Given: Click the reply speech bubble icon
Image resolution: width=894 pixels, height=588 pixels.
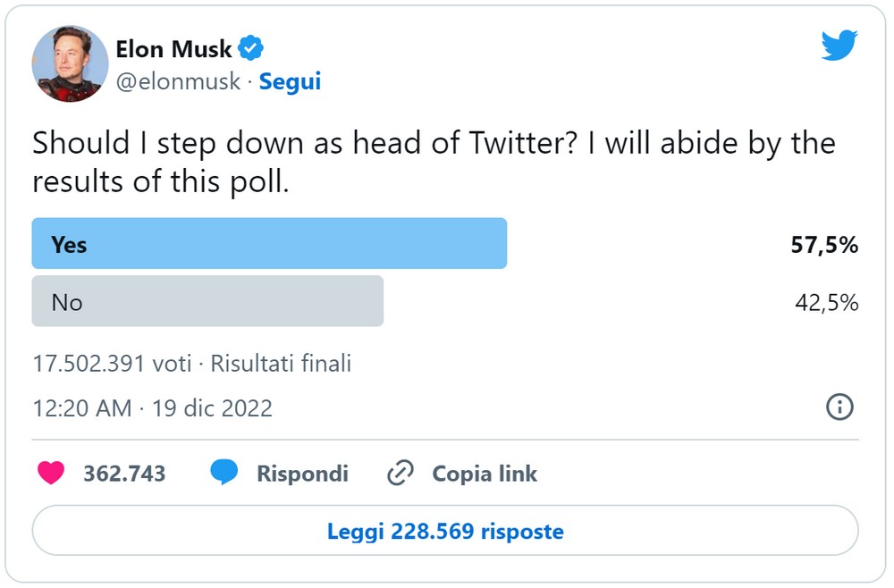Looking at the screenshot, I should [x=223, y=473].
